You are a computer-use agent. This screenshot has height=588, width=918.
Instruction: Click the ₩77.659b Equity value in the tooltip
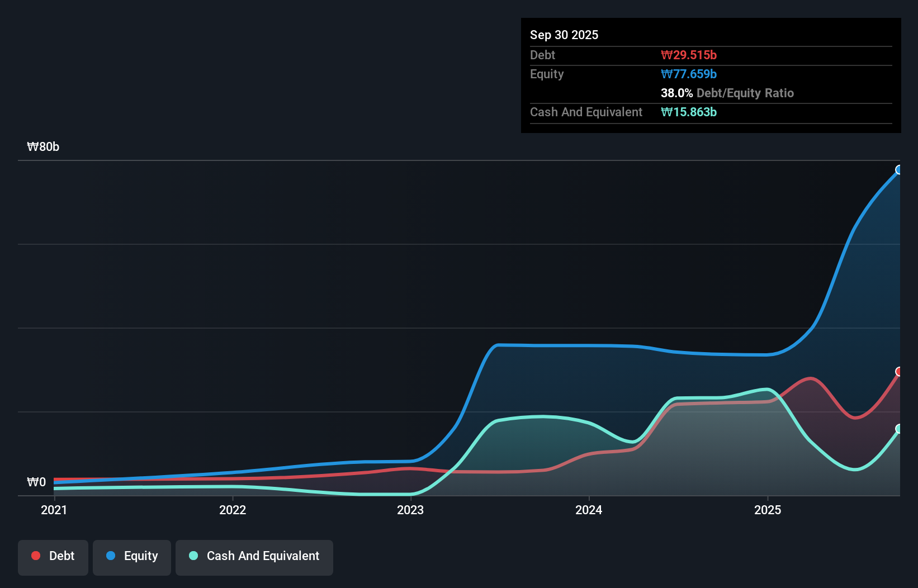(x=689, y=74)
